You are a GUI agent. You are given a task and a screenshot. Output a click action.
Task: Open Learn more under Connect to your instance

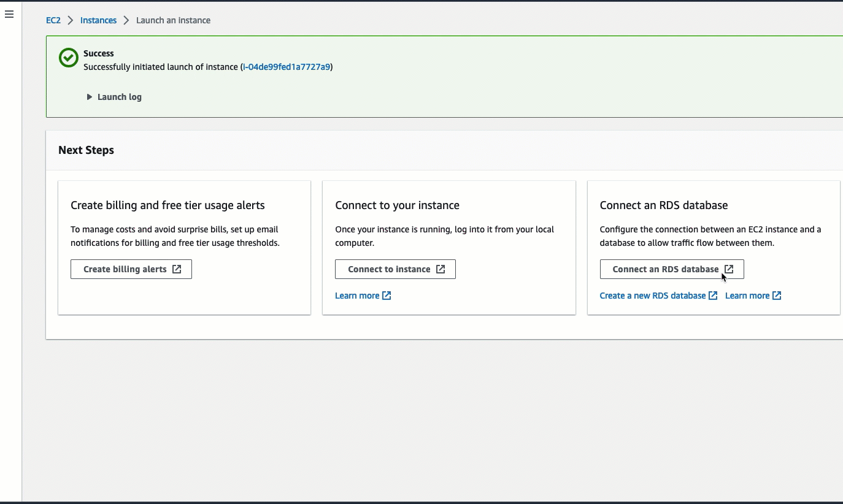pos(356,296)
